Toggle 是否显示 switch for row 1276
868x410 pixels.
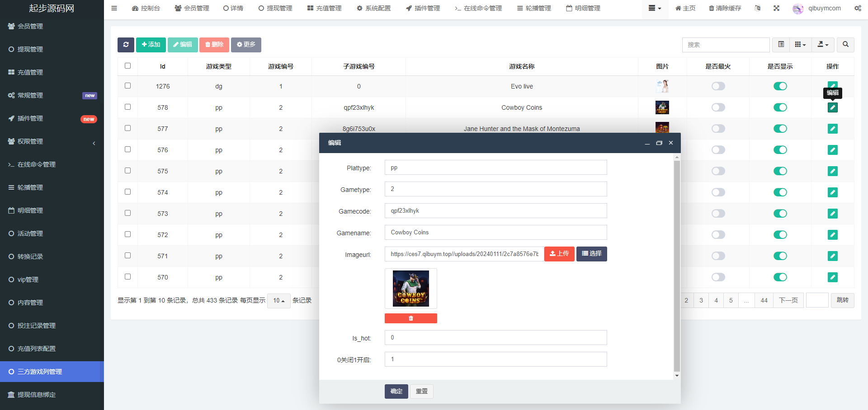pyautogui.click(x=780, y=86)
